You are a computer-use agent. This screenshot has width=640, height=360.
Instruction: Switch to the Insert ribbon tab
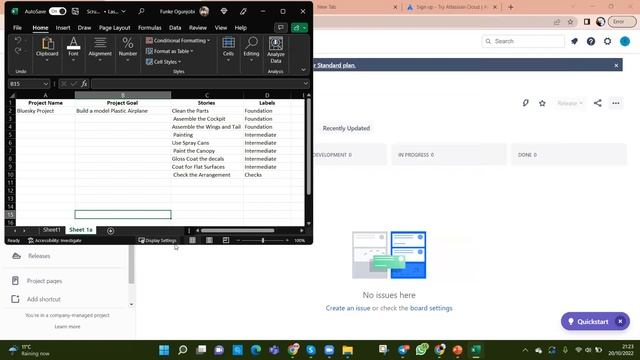pos(63,28)
